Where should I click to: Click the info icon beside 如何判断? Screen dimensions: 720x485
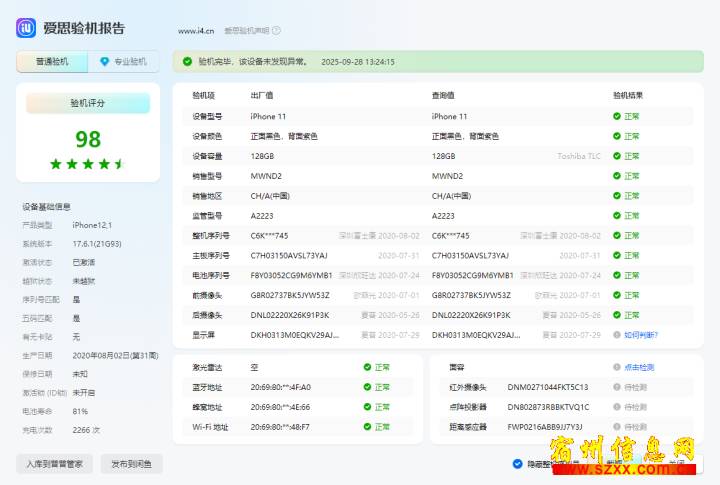(617, 335)
